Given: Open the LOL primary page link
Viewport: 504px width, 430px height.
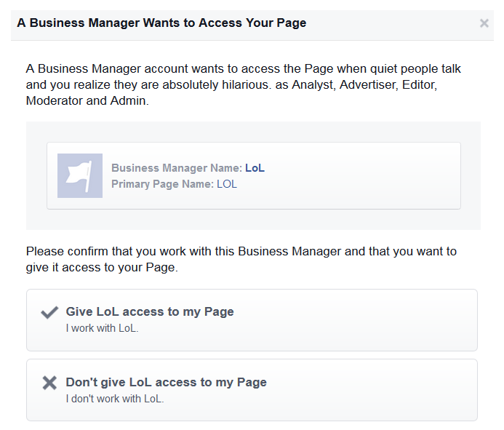Looking at the screenshot, I should coord(227,184).
